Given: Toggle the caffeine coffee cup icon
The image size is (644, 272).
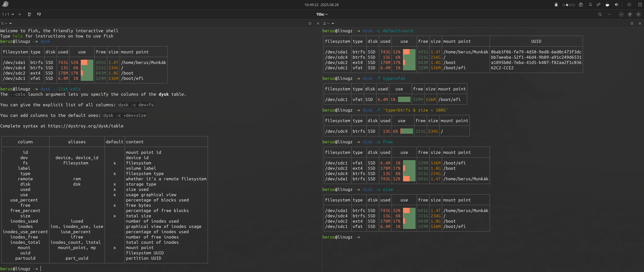Looking at the screenshot, I should coord(607,5).
